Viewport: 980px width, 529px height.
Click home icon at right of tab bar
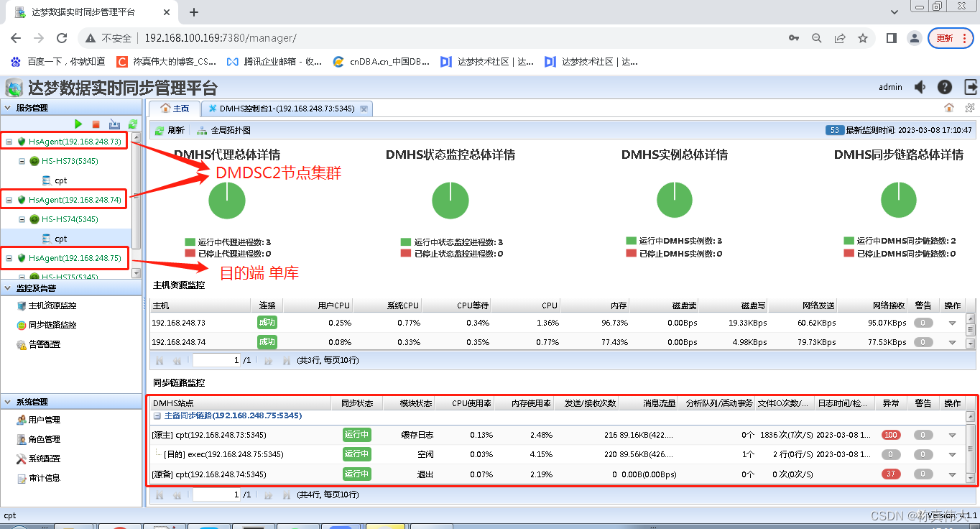click(949, 108)
